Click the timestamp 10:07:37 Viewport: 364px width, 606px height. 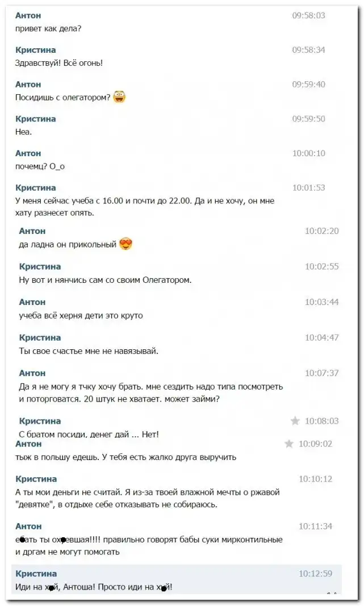click(x=321, y=373)
